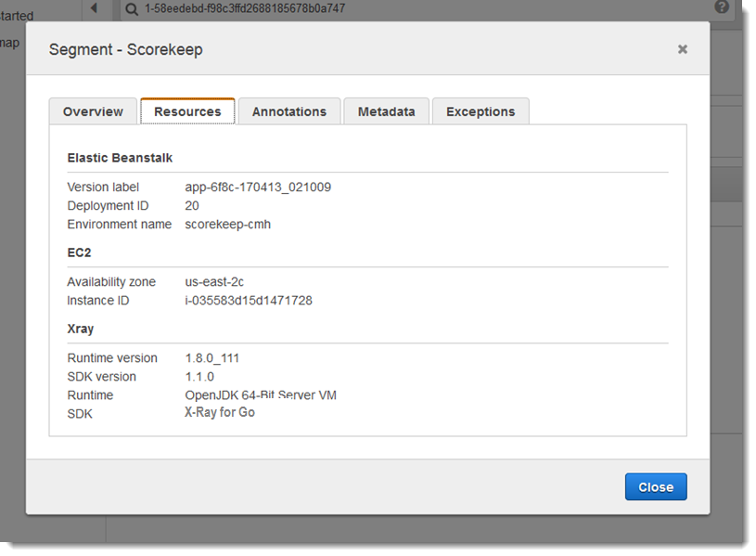Switch to the Overview tab
This screenshot has height=556, width=756.
[x=93, y=110]
